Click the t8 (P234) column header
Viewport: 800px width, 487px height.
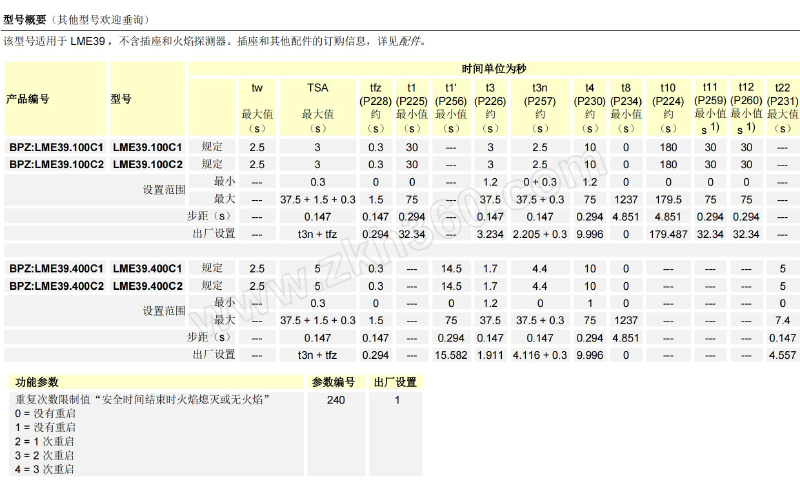click(x=626, y=107)
